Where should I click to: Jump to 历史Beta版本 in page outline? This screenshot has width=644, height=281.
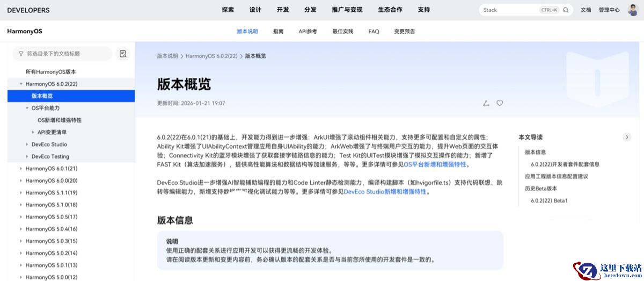click(541, 188)
